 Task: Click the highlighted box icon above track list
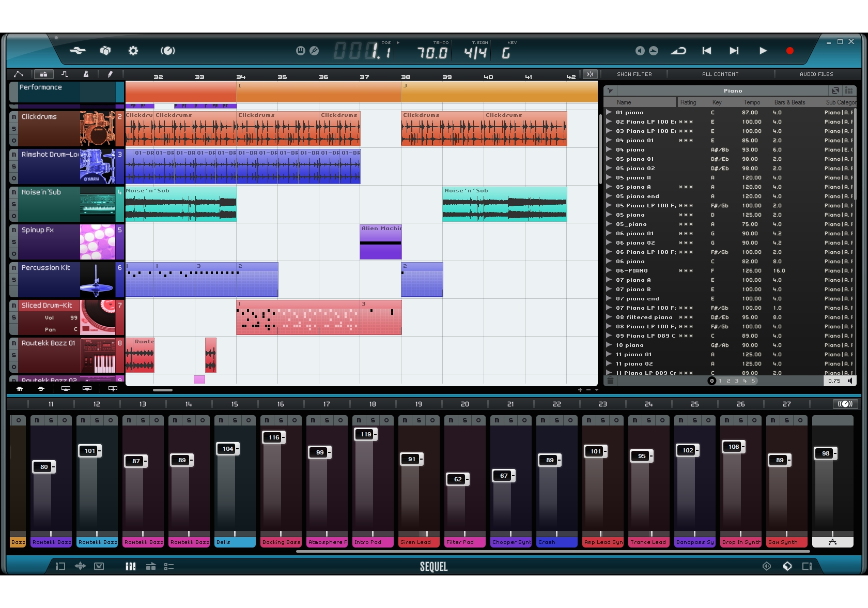[44, 74]
